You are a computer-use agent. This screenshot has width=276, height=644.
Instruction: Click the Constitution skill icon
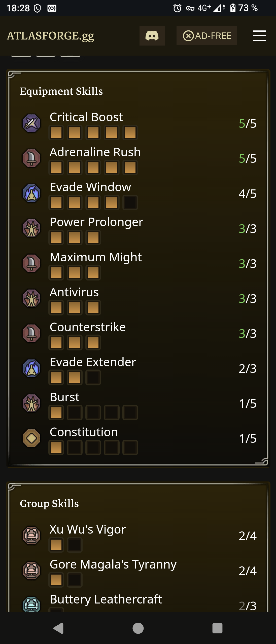click(x=31, y=438)
